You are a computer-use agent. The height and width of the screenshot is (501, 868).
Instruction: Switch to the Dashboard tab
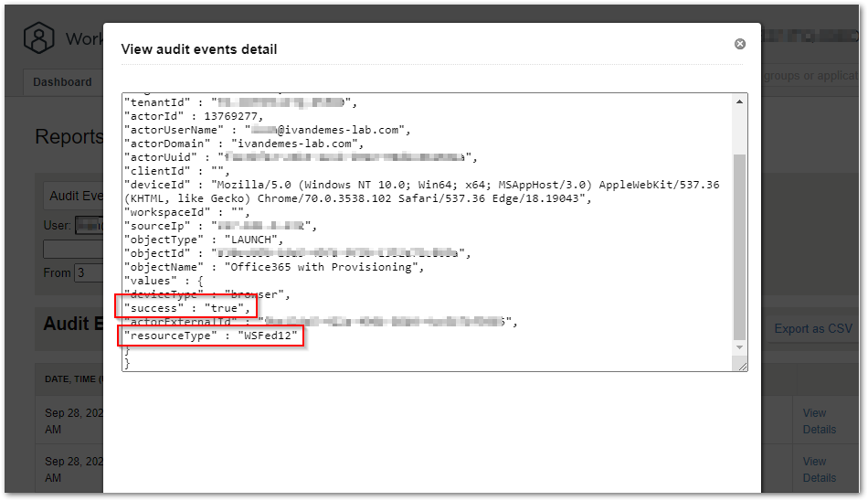[x=62, y=82]
